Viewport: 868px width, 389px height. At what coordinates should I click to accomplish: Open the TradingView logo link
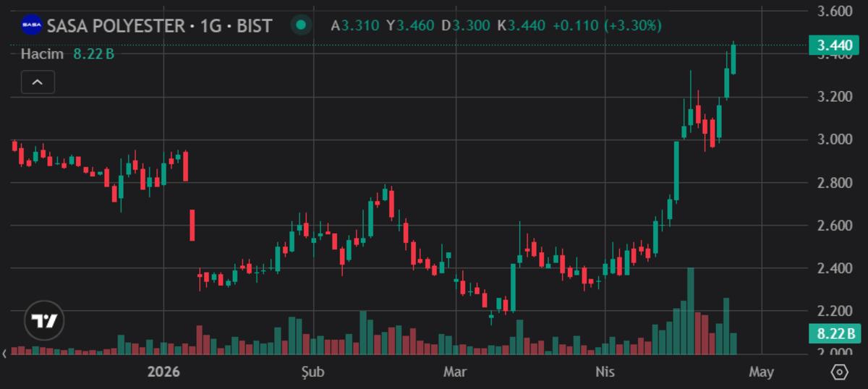[45, 320]
